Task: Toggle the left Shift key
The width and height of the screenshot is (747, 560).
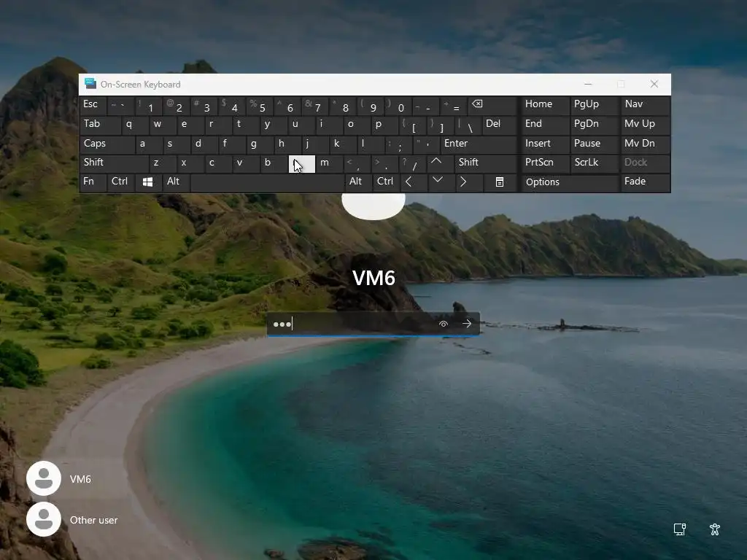Action: point(114,163)
